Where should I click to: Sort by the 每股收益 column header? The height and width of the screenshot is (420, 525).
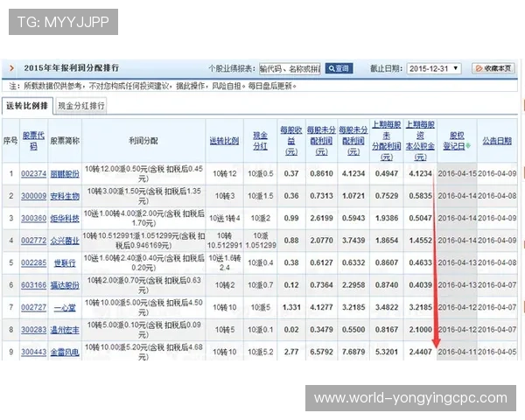pyautogui.click(x=291, y=141)
